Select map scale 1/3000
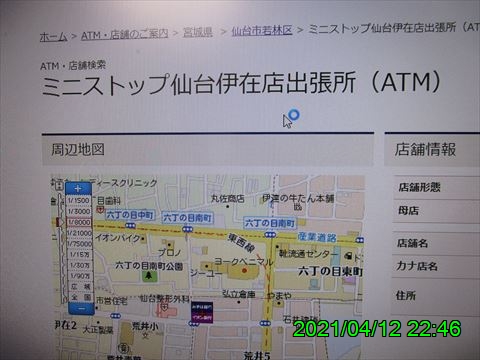 click(x=79, y=211)
